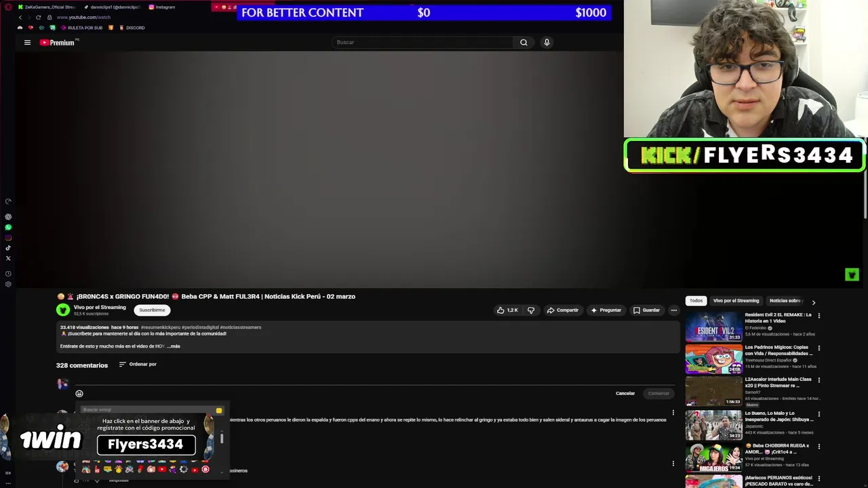The width and height of the screenshot is (868, 488).
Task: Click the magnifier search button
Action: (524, 42)
